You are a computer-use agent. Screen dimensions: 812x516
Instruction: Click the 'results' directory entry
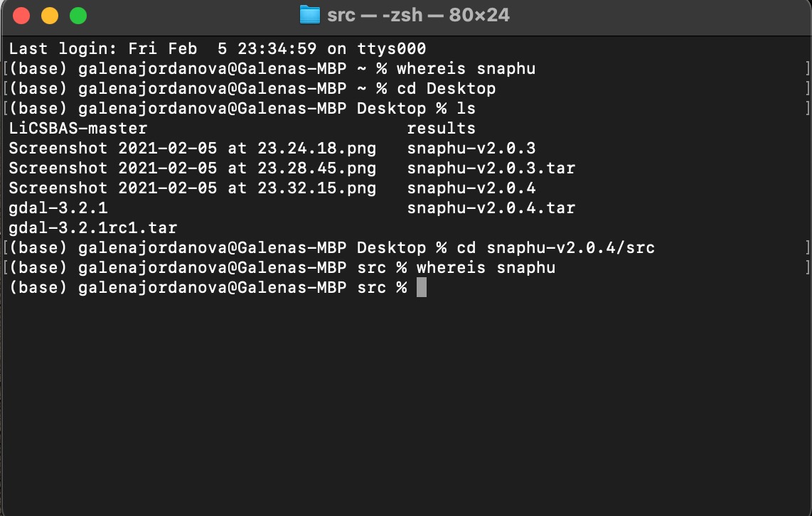(442, 129)
